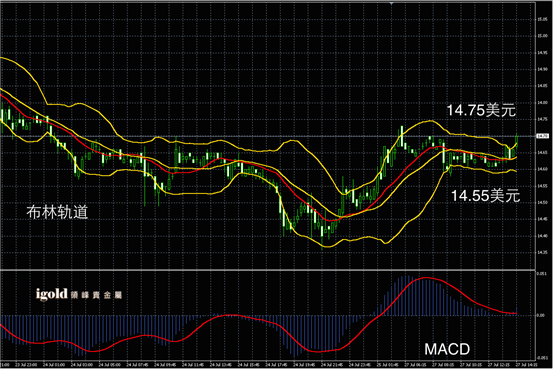Viewport: 553px width, 369px height.
Task: Click the MACD text label
Action: (x=447, y=349)
